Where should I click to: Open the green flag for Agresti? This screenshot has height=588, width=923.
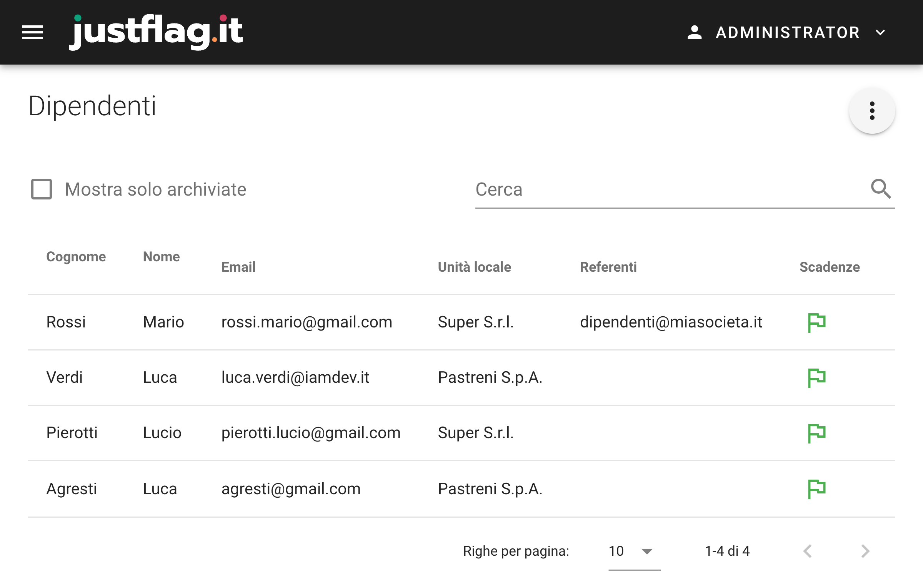(x=817, y=488)
